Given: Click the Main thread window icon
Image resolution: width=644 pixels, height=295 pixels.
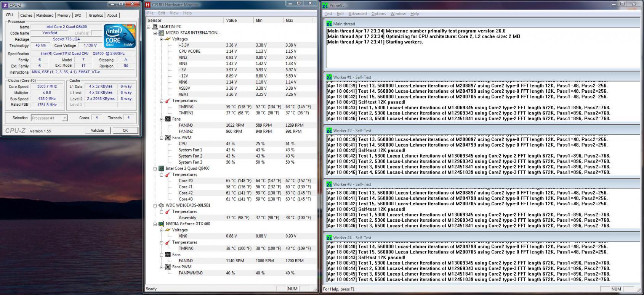Looking at the screenshot, I should [329, 24].
